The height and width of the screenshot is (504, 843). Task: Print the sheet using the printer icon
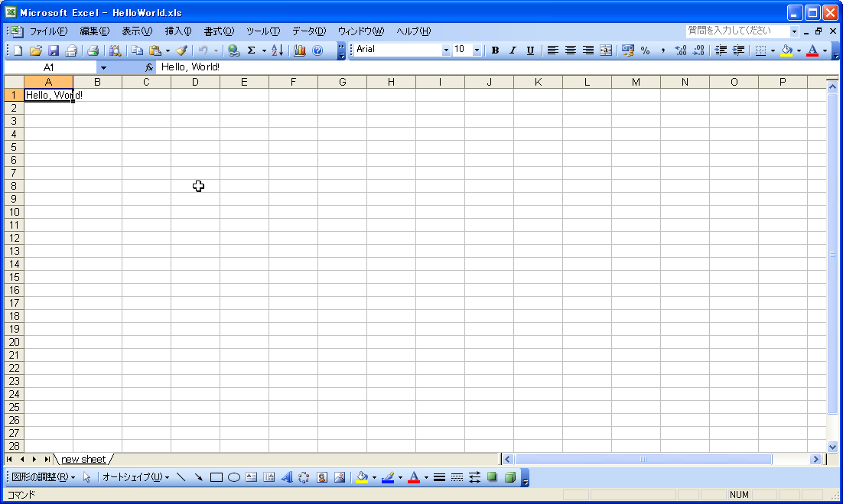point(93,50)
